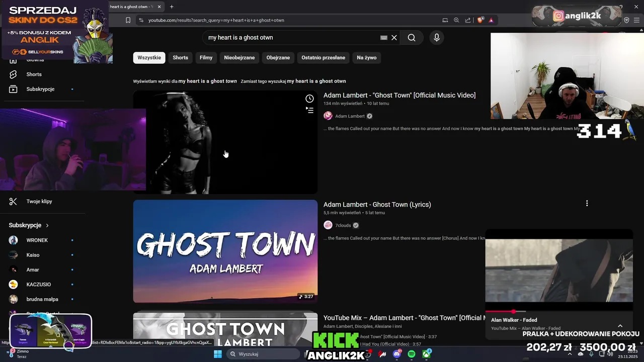Start voice search with the microphone icon
The image size is (644, 362).
[436, 38]
